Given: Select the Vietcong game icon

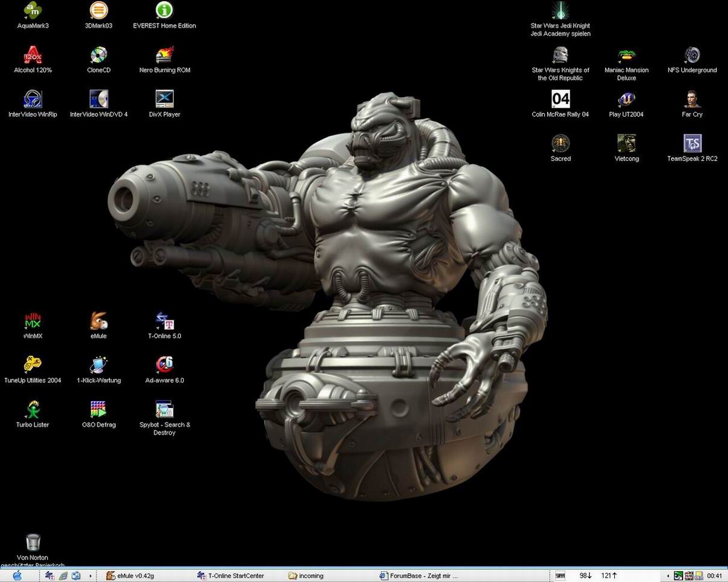Looking at the screenshot, I should [x=626, y=143].
